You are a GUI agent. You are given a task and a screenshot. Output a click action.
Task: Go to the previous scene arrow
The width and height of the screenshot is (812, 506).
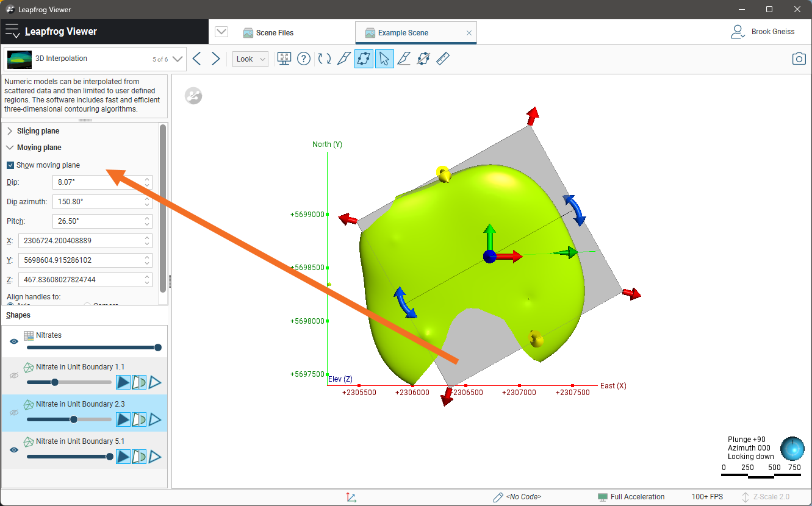(x=196, y=59)
